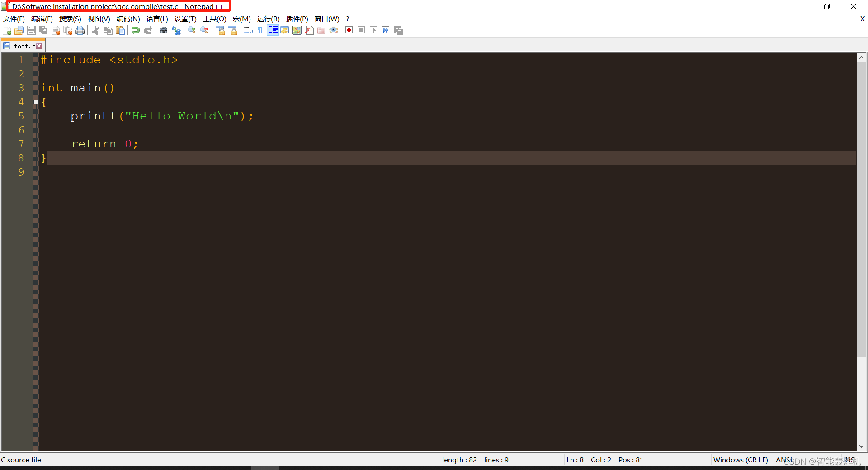Toggle synchronize vertical scrolling icon
Screen dimensions: 868x470
(x=220, y=30)
